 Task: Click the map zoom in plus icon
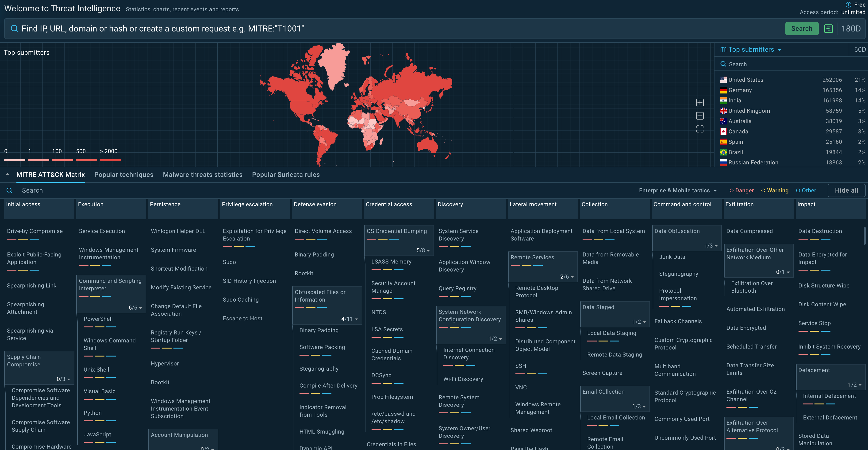tap(699, 102)
